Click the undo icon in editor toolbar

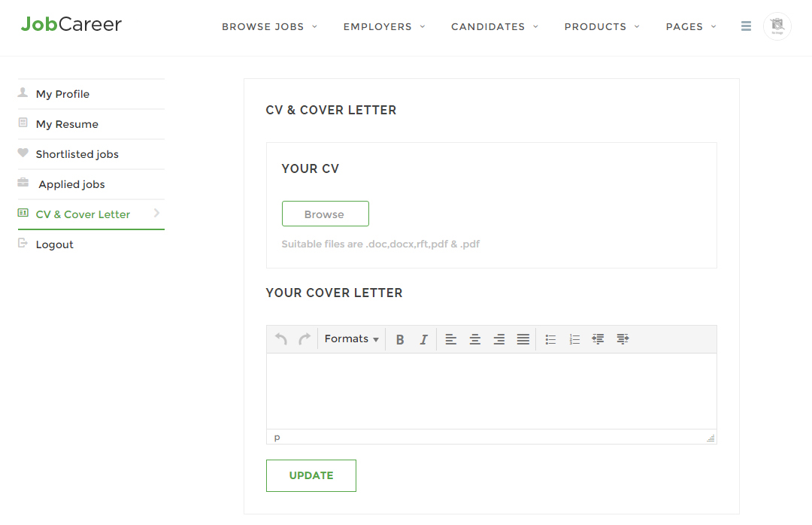[281, 339]
